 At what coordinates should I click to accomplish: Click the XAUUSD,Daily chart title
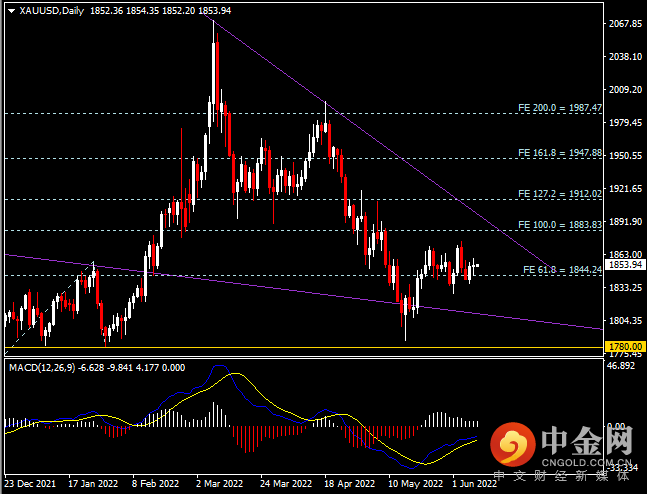[x=52, y=11]
